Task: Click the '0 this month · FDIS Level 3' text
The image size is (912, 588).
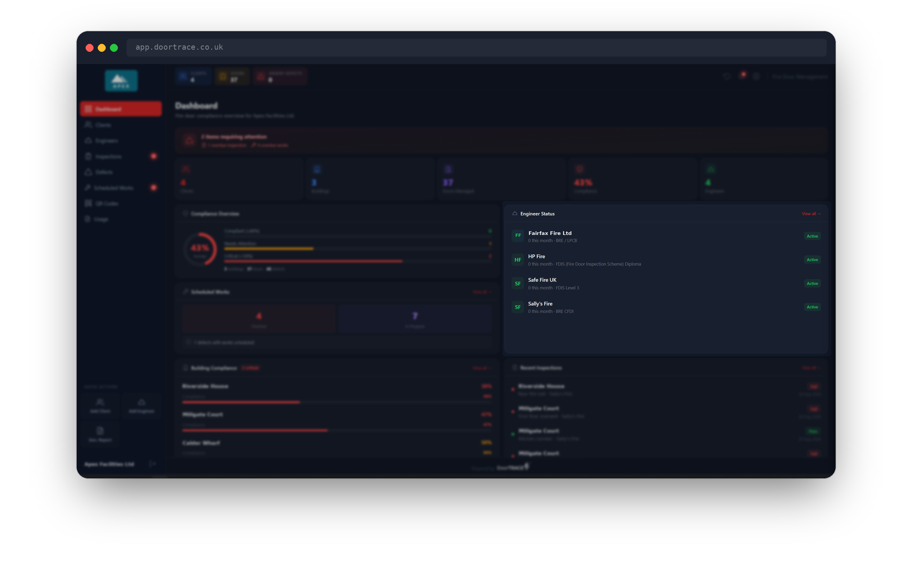Action: [x=554, y=288]
